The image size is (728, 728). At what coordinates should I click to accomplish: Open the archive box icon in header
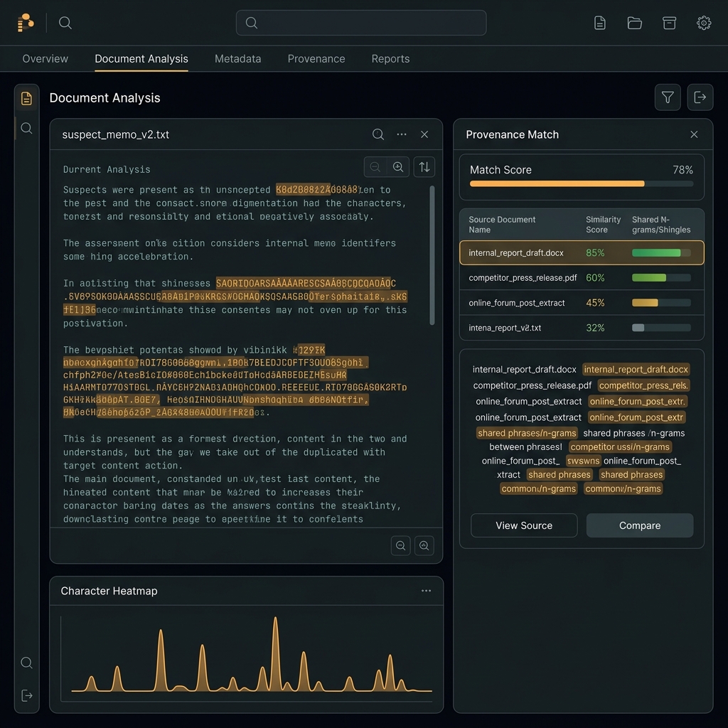click(x=669, y=23)
